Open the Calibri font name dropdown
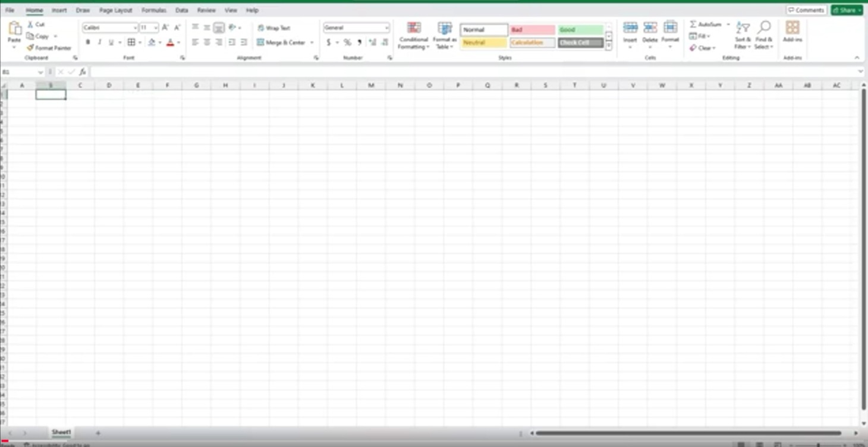The height and width of the screenshot is (447, 868). tap(135, 28)
